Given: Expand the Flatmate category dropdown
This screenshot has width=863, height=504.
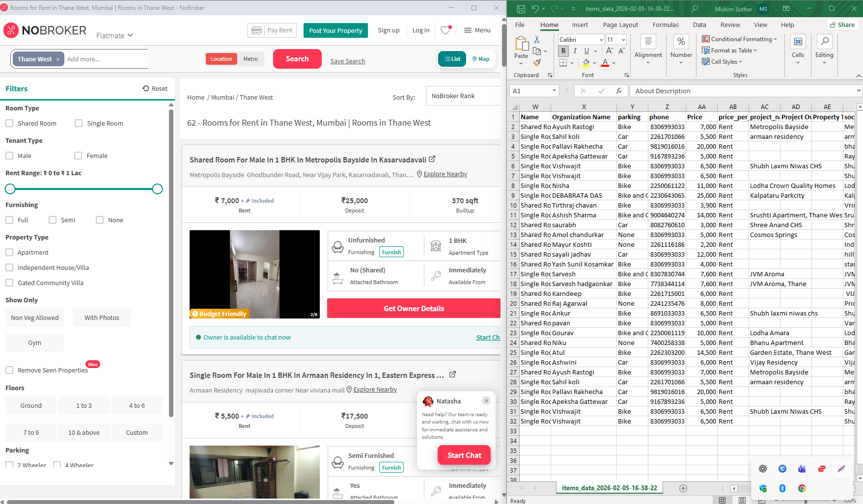Looking at the screenshot, I should click(x=114, y=35).
